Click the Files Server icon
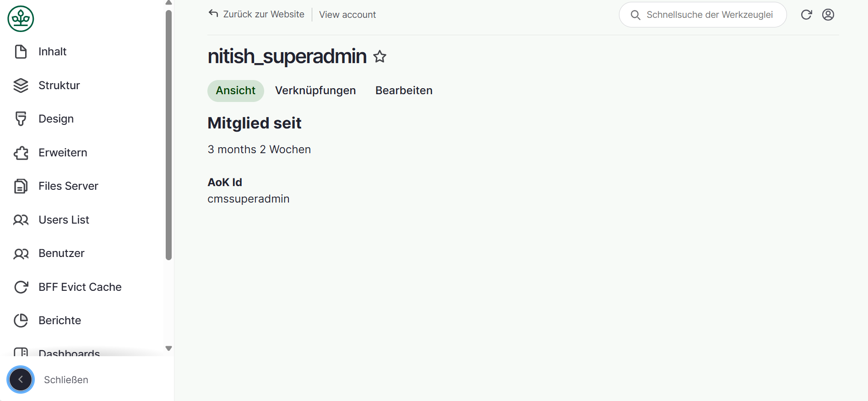This screenshot has width=868, height=401. [21, 186]
